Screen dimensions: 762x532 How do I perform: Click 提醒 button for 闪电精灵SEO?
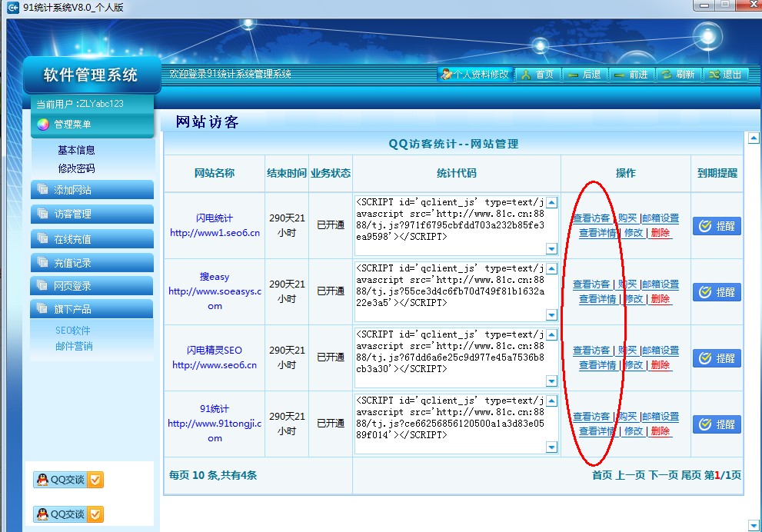click(717, 358)
